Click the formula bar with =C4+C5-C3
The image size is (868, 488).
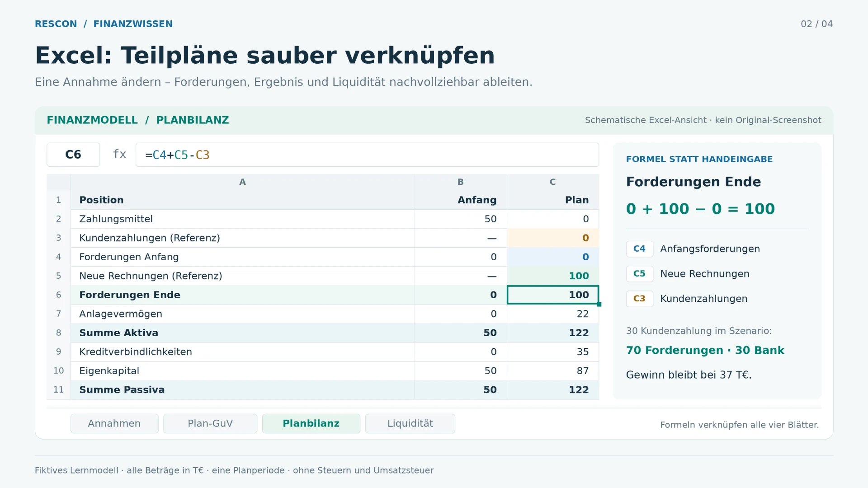tap(367, 155)
